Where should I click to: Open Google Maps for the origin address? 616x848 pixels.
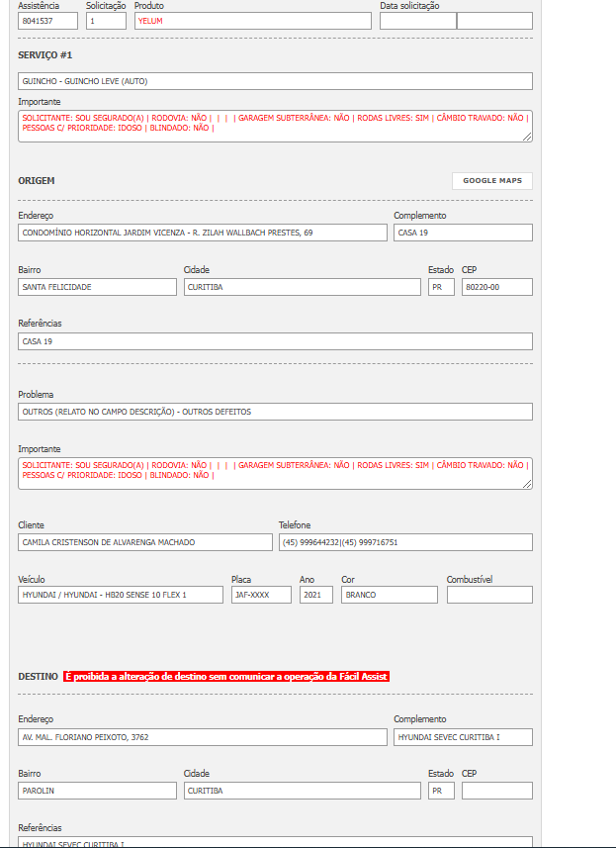pyautogui.click(x=492, y=181)
